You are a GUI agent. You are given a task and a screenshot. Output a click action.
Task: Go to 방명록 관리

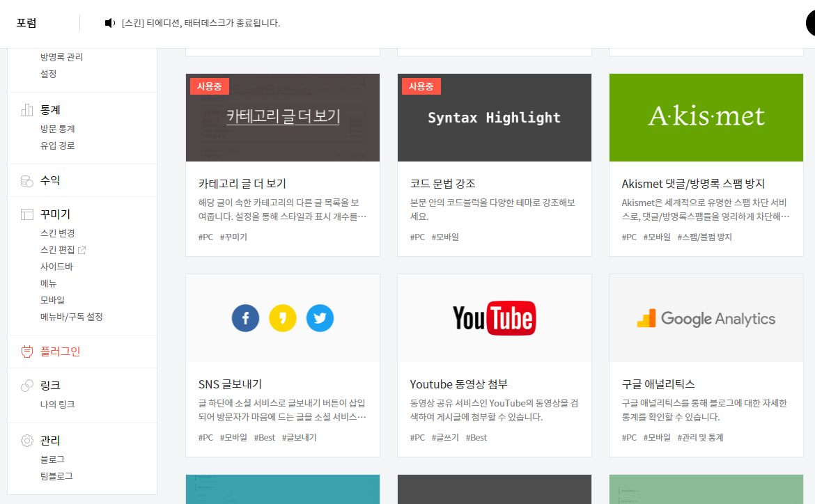point(62,57)
